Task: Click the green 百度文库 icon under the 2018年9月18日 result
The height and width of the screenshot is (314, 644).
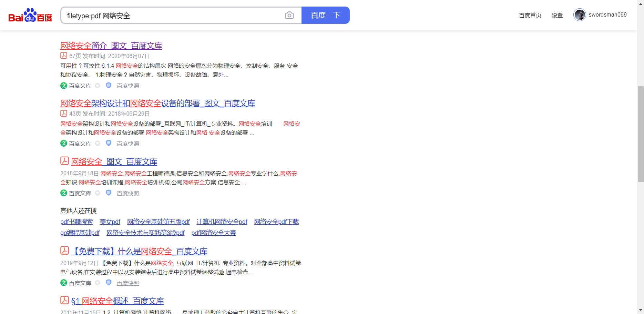Action: pyautogui.click(x=64, y=193)
